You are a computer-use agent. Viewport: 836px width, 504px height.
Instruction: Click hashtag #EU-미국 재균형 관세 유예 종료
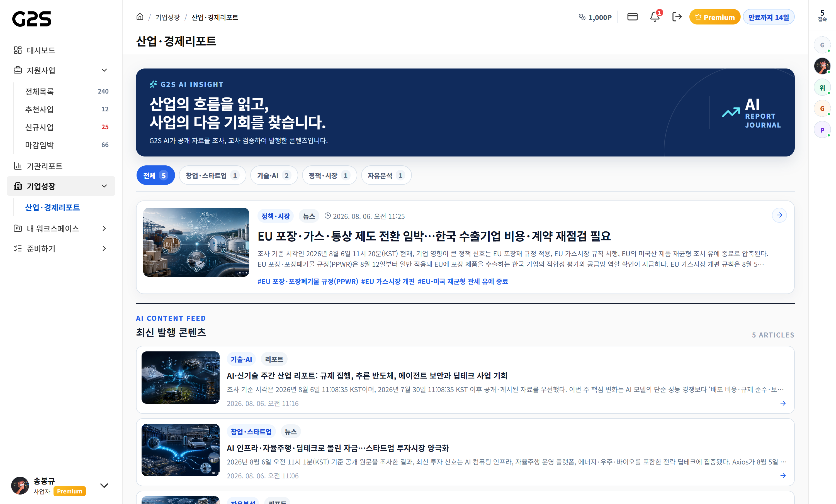(463, 281)
